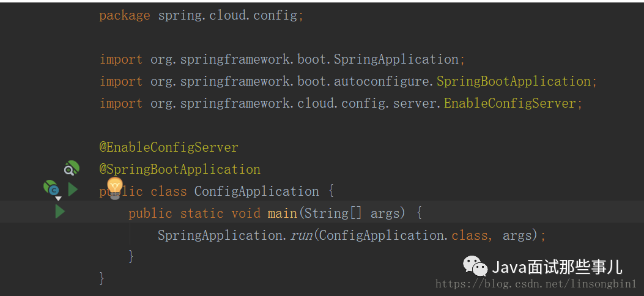Click the main method name
The height and width of the screenshot is (296, 644).
pos(282,213)
